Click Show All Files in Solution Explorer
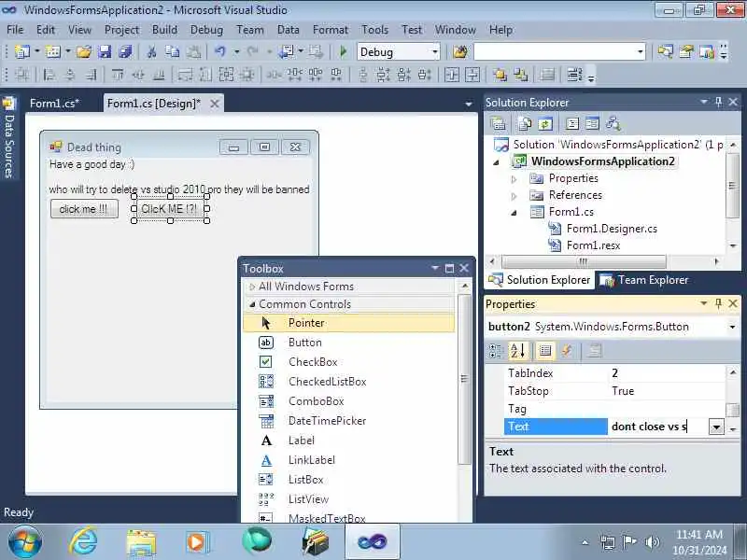747x560 pixels. [x=525, y=124]
